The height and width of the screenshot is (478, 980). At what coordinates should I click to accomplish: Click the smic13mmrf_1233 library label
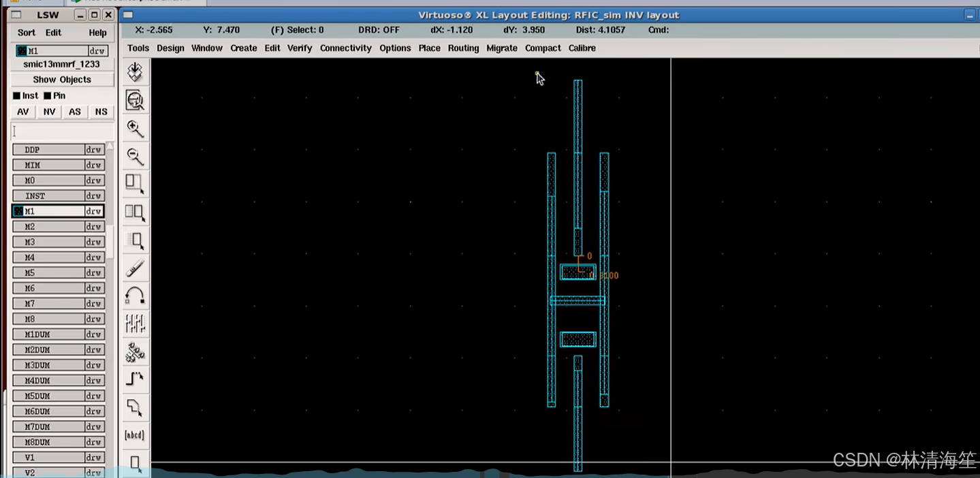coord(61,64)
